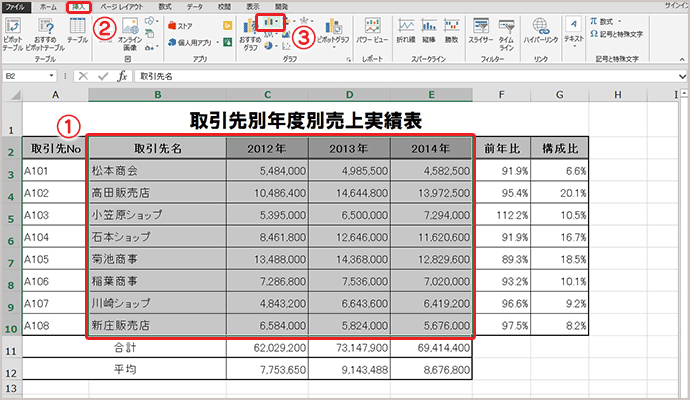Insert a table using the テーブル icon
Viewport: 690px width, 400px height.
(x=76, y=30)
